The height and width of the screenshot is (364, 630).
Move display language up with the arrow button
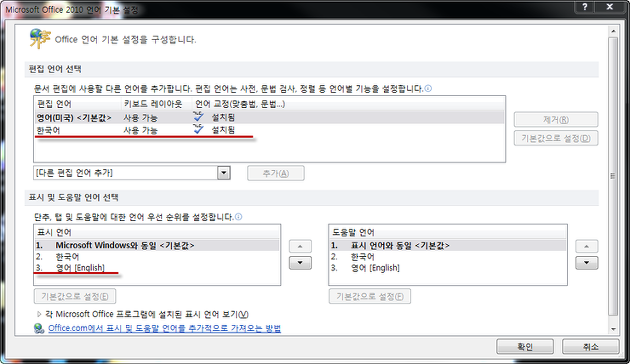(x=300, y=246)
